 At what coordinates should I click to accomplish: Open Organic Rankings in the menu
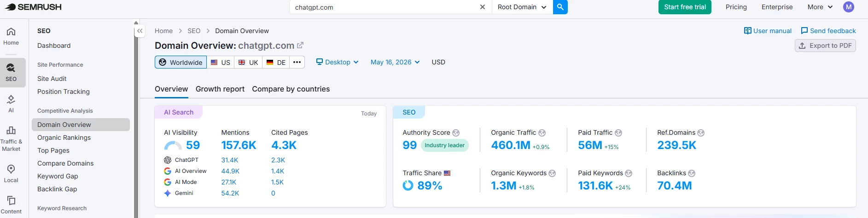point(64,138)
